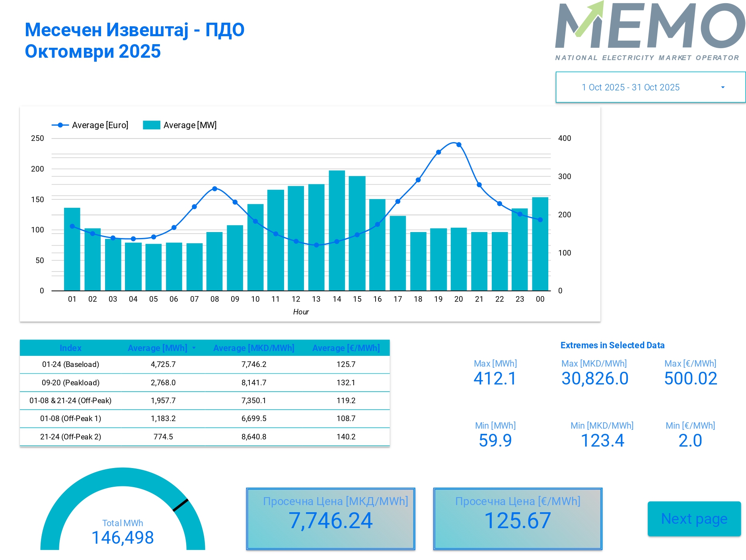Click the Max [MWh] value 412.1
746x560 pixels.
[x=495, y=379]
